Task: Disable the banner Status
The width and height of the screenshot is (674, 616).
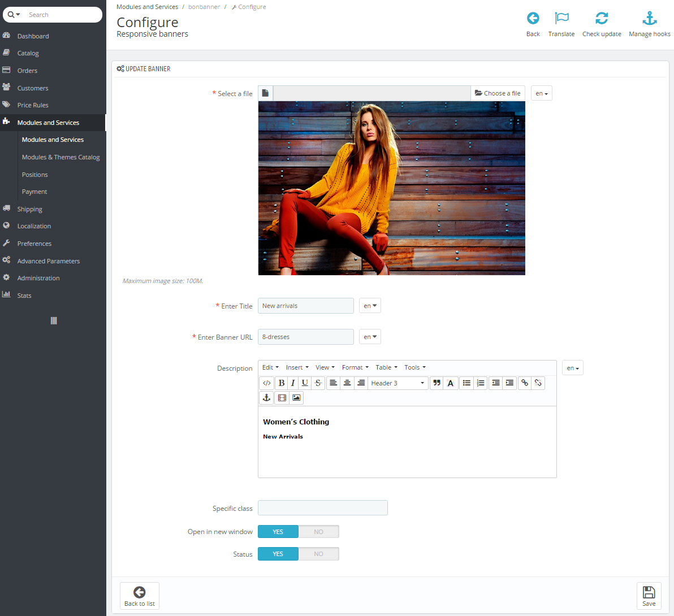Action: (318, 554)
